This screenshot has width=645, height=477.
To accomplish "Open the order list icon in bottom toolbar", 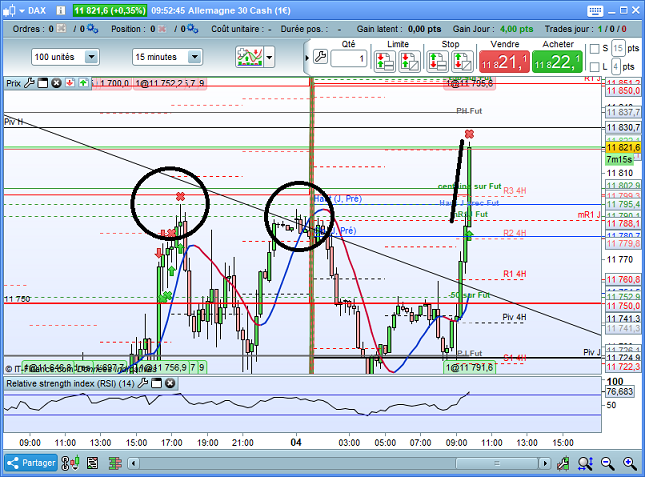I will pyautogui.click(x=93, y=463).
